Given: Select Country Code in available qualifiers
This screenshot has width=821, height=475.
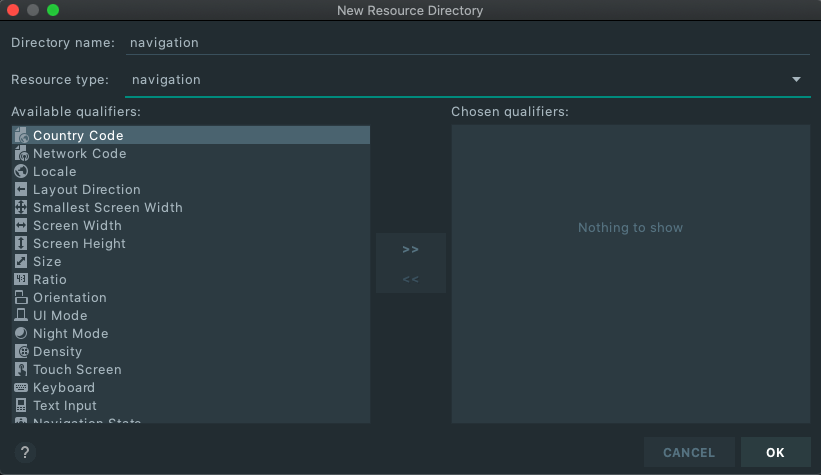Looking at the screenshot, I should 191,135.
